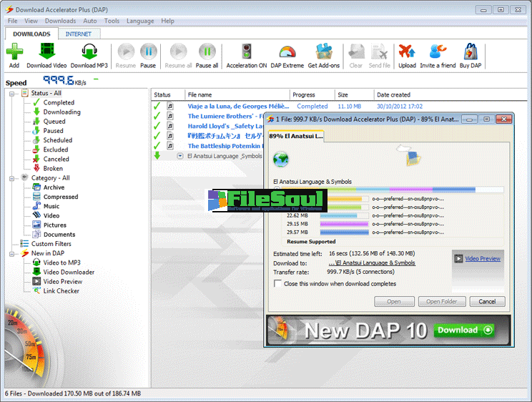
Task: Click the green Add download icon
Action: tap(14, 53)
